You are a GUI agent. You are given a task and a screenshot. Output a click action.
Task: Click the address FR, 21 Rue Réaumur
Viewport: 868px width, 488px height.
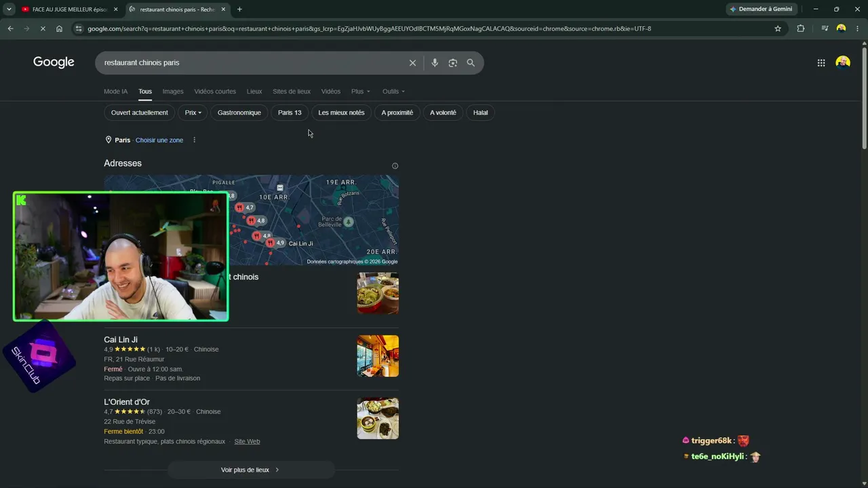pyautogui.click(x=134, y=359)
